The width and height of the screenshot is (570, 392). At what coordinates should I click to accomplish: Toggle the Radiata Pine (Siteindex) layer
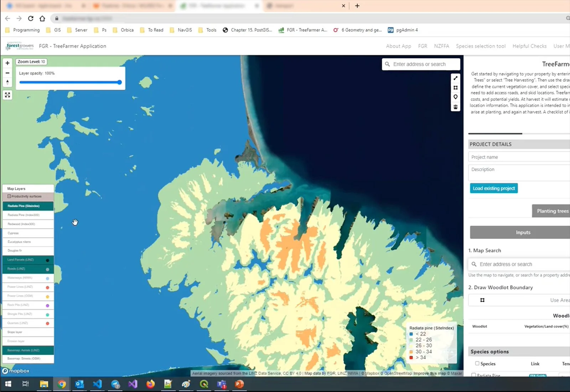(x=28, y=206)
